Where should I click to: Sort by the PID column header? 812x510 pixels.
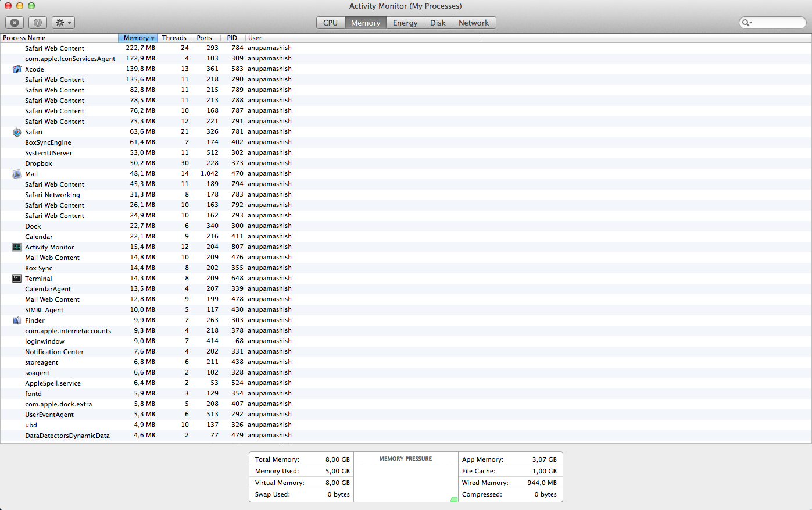coord(232,38)
